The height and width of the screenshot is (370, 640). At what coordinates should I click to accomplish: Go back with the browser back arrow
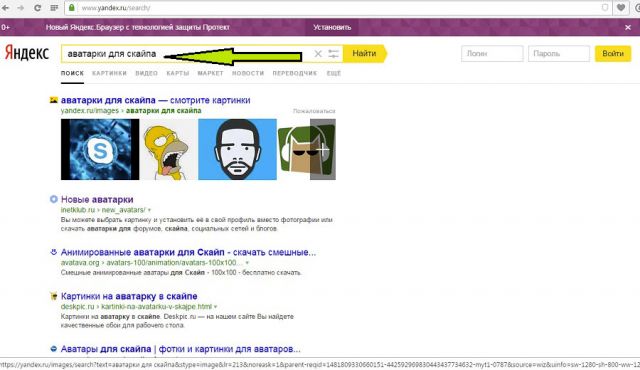coord(6,8)
